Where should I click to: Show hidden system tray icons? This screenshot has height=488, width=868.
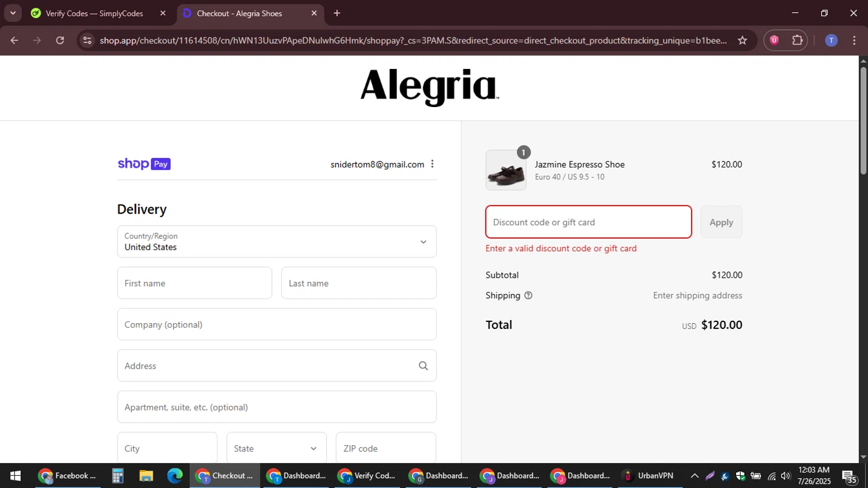[x=694, y=476]
